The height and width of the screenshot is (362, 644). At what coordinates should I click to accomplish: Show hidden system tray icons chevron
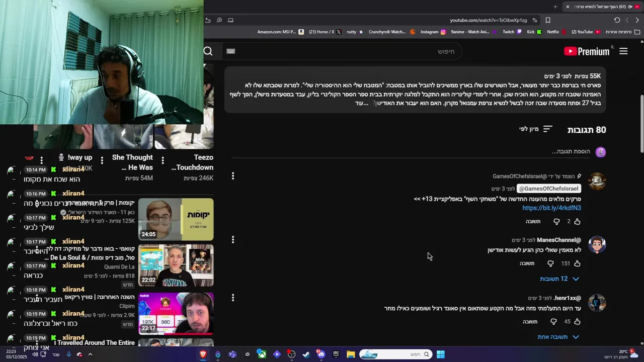pyautogui.click(x=90, y=354)
